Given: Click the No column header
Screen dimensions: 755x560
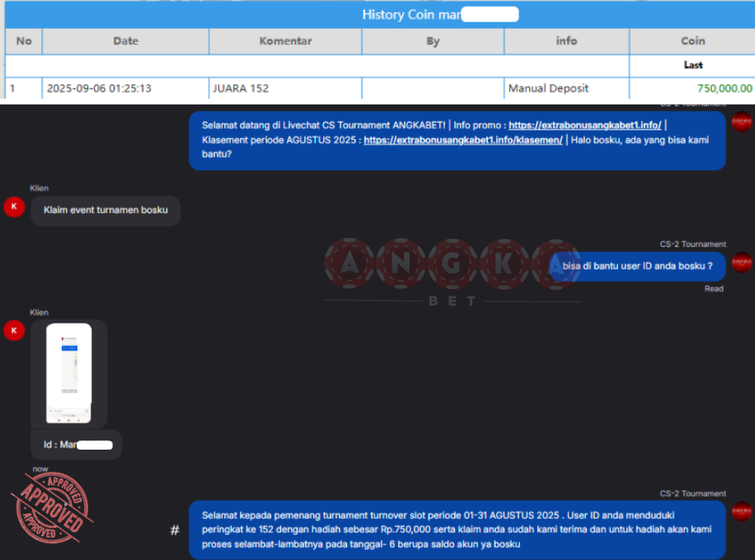Looking at the screenshot, I should pyautogui.click(x=24, y=41).
